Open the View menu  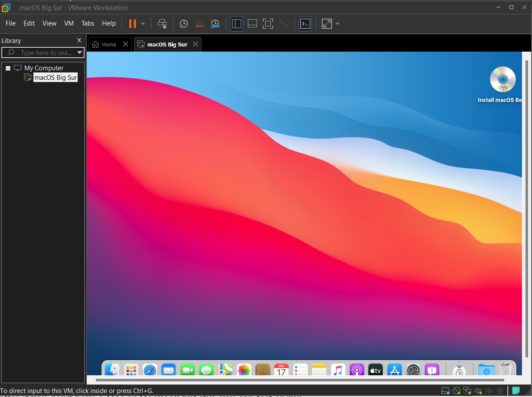pos(49,23)
